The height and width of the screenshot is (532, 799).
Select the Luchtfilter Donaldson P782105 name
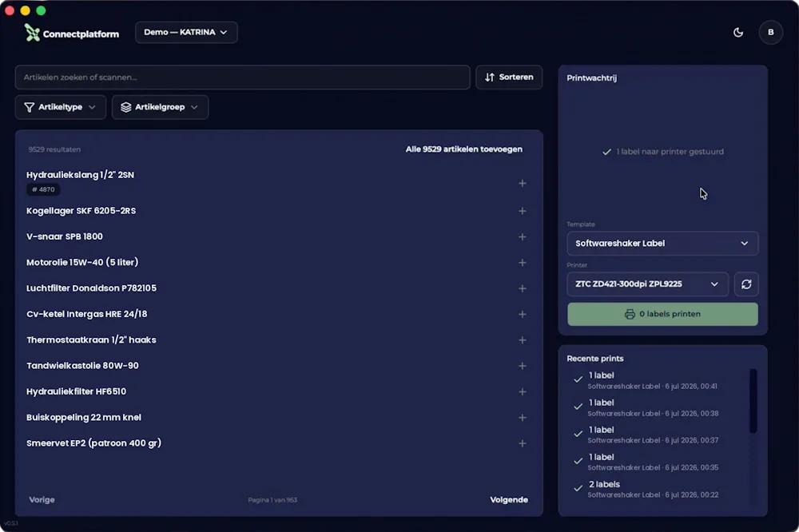point(91,288)
